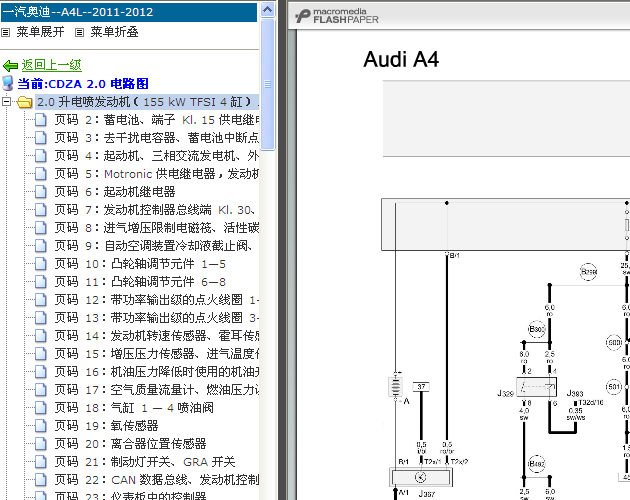This screenshot has height=500, width=630.
Task: Select the 2.0 升电喷发动机 folder icon
Action: [25, 102]
